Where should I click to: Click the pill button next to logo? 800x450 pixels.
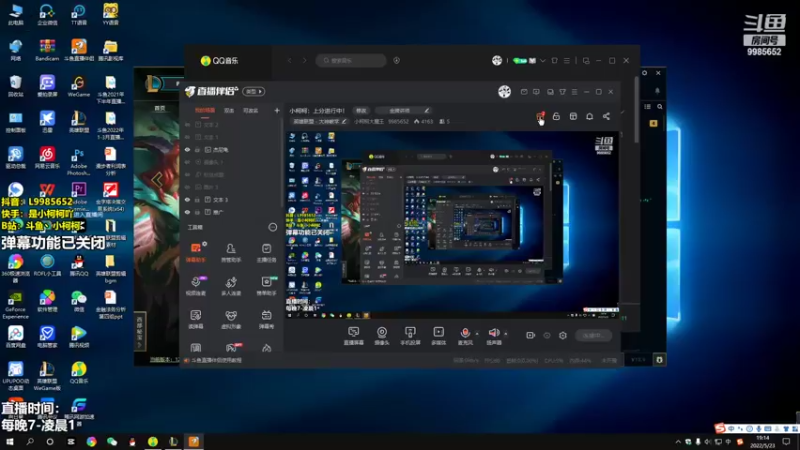point(254,91)
